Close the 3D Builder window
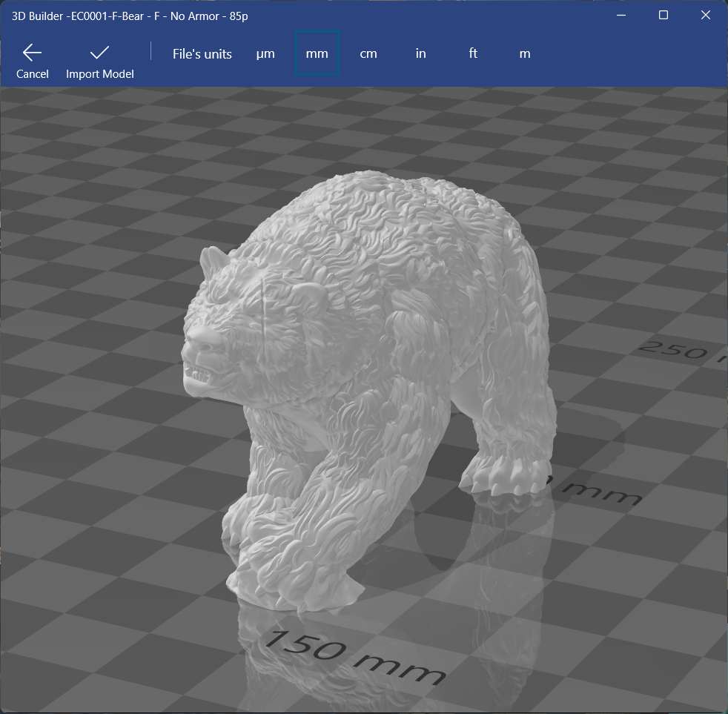The image size is (728, 714). (x=706, y=16)
